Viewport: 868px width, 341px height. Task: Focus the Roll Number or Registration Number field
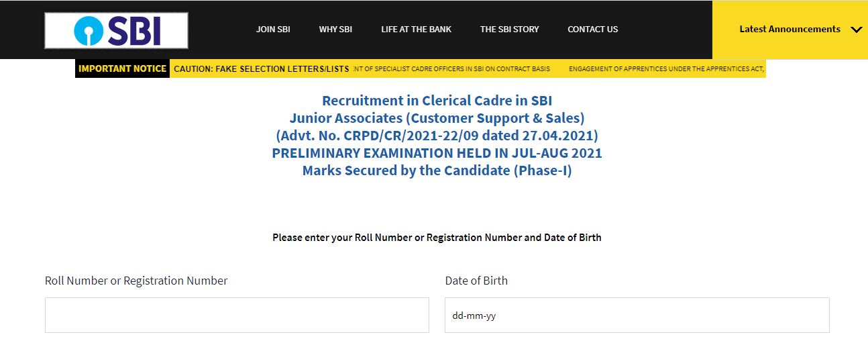pos(237,315)
